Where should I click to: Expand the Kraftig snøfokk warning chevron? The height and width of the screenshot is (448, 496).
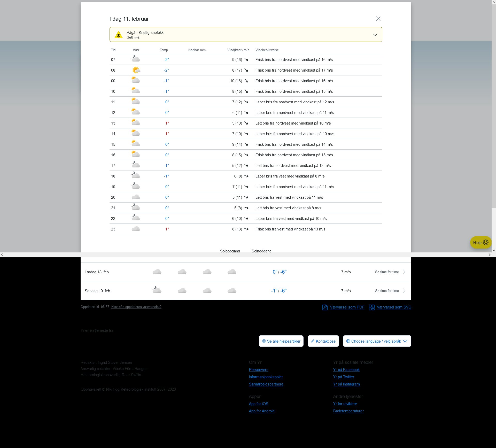point(375,35)
